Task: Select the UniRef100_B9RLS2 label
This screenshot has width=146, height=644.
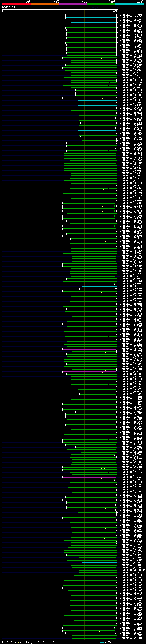Action: tap(131, 98)
